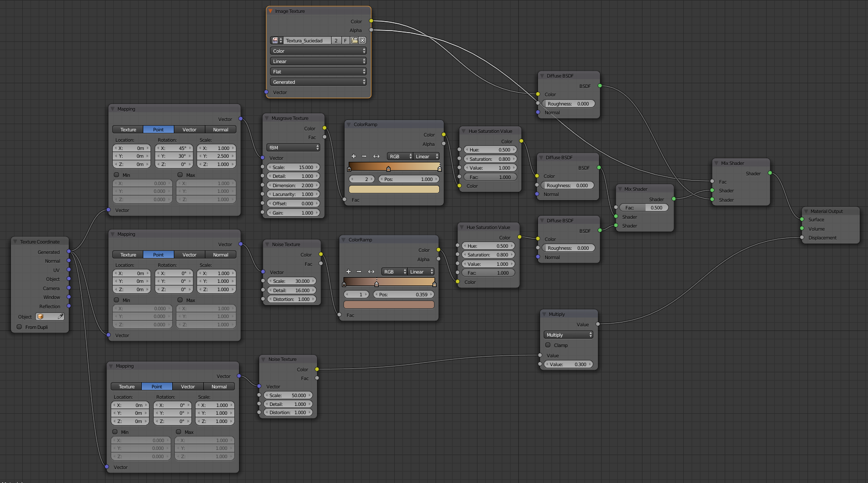This screenshot has height=483, width=868.
Task: Click the Textura_Suciedad image name field
Action: [x=307, y=40]
